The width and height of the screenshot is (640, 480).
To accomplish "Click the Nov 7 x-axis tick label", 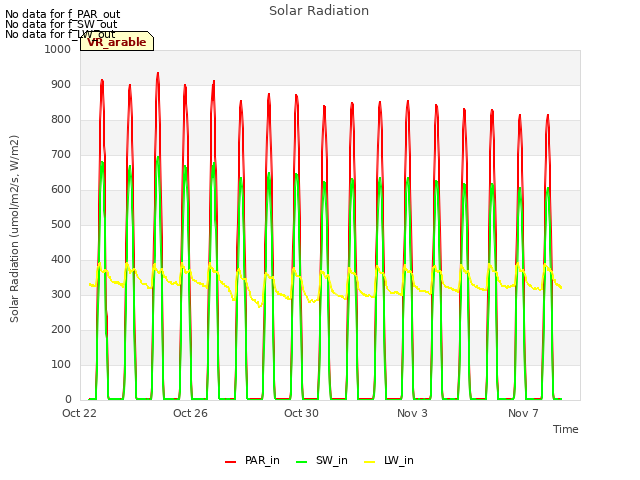I will click(523, 413).
